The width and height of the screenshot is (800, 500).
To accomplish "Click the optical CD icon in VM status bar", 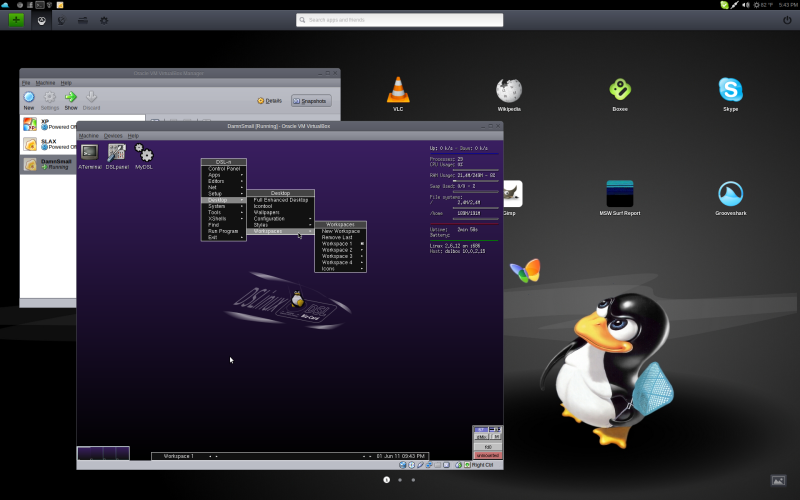I will click(x=412, y=465).
